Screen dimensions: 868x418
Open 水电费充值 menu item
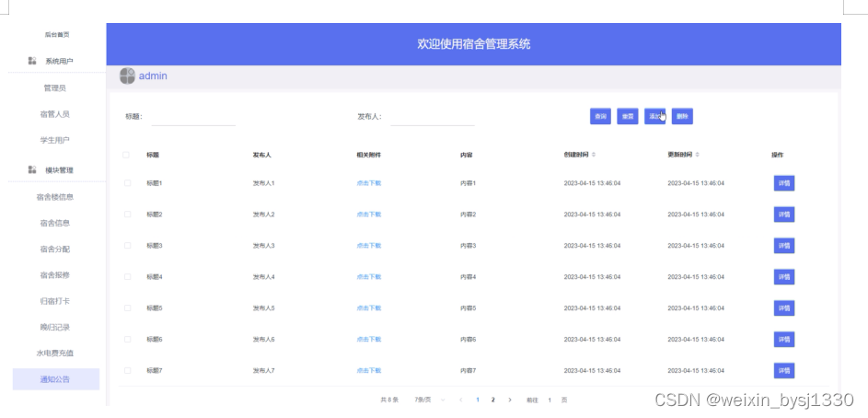55,354
